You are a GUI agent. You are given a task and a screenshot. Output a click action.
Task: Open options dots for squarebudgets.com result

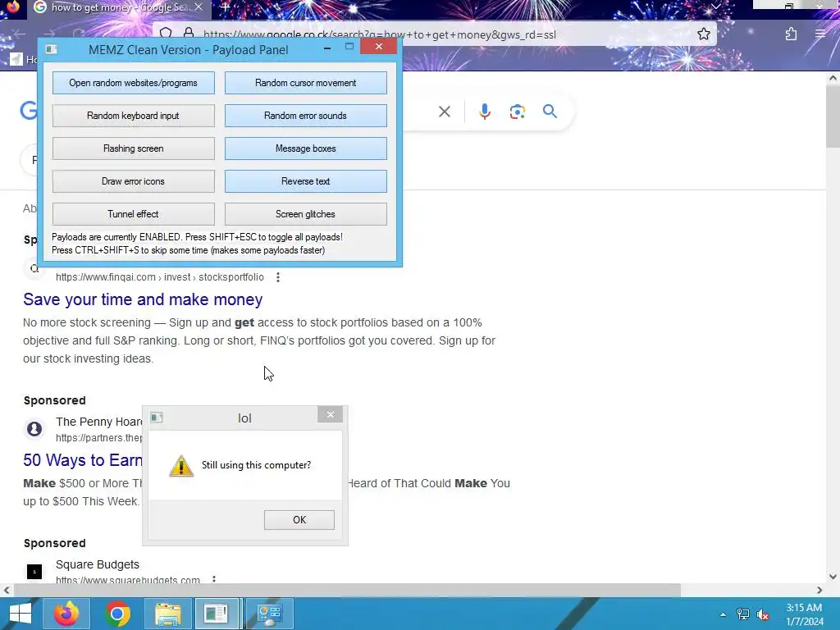[214, 579]
